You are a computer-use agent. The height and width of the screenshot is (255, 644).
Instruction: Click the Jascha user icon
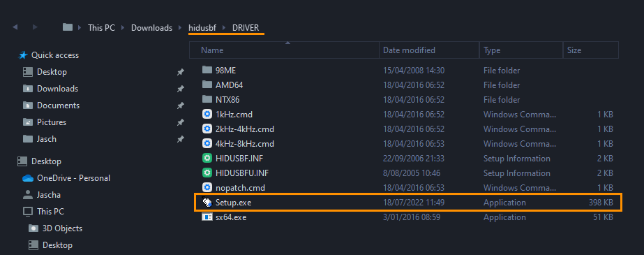coord(27,194)
